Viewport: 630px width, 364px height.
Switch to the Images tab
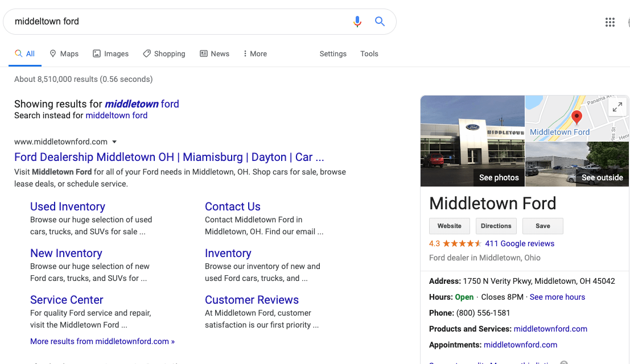point(111,53)
